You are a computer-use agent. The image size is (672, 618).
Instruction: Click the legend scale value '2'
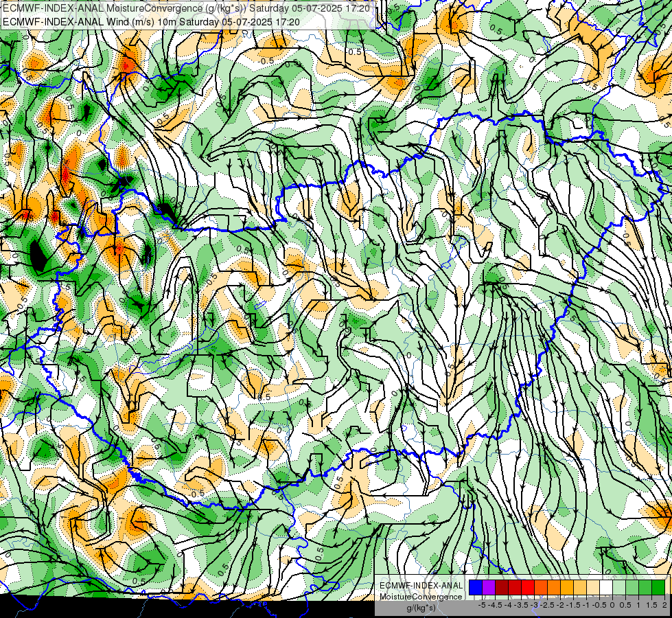point(664,605)
